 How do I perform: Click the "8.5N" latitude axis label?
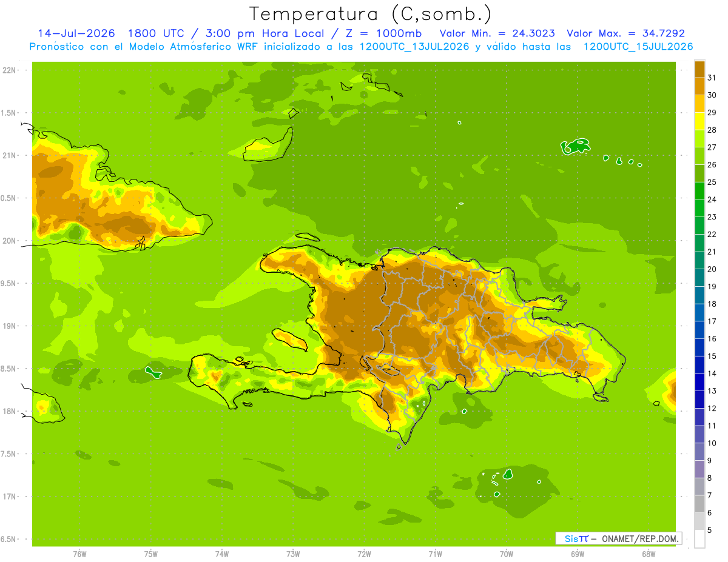pyautogui.click(x=9, y=369)
